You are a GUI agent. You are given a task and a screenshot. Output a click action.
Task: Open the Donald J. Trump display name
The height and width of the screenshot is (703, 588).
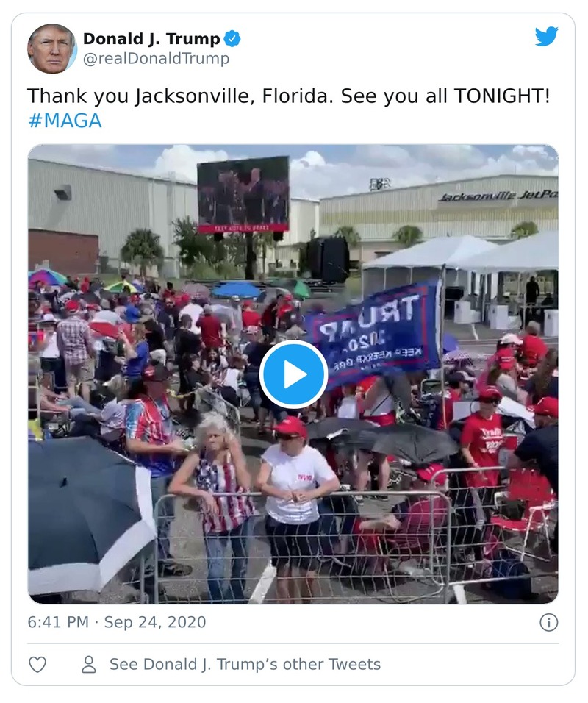click(x=151, y=38)
